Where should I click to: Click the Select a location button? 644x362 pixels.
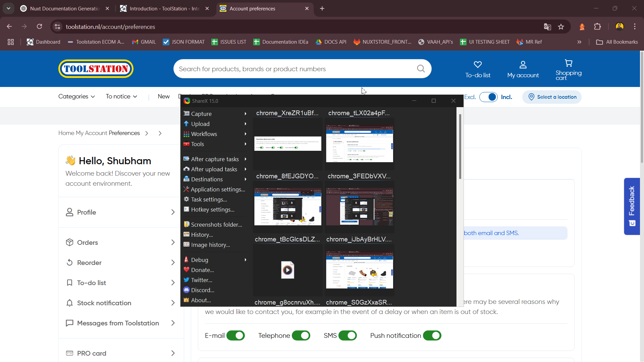point(552,97)
